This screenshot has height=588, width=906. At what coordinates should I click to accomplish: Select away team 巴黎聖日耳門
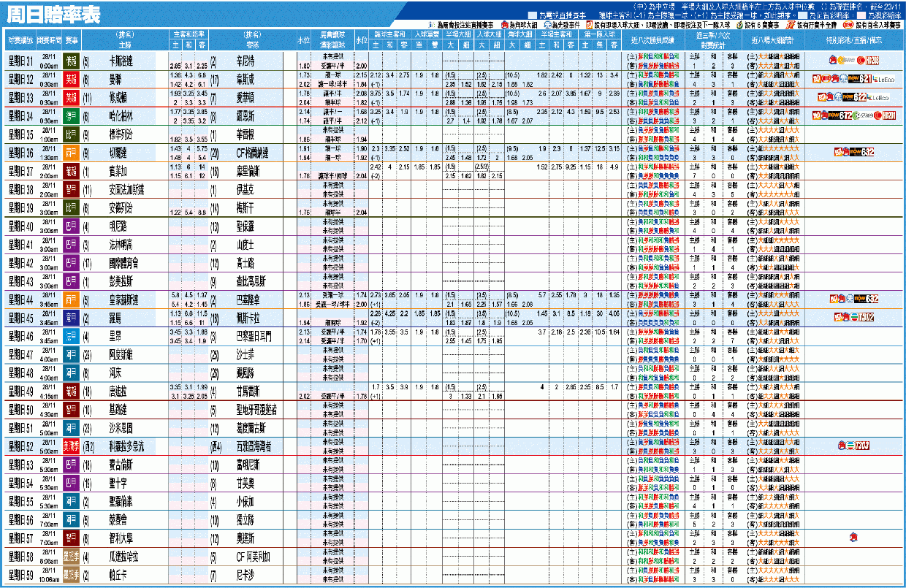[254, 336]
